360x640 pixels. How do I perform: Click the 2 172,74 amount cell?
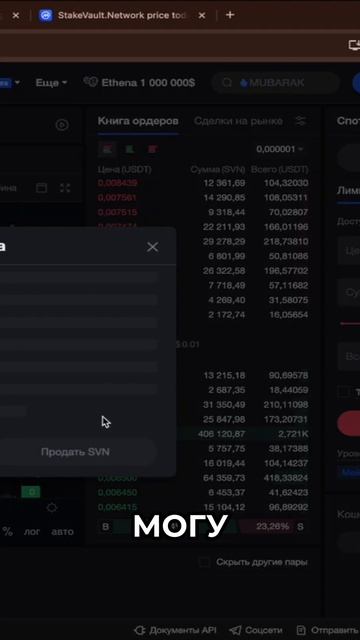pyautogui.click(x=227, y=315)
